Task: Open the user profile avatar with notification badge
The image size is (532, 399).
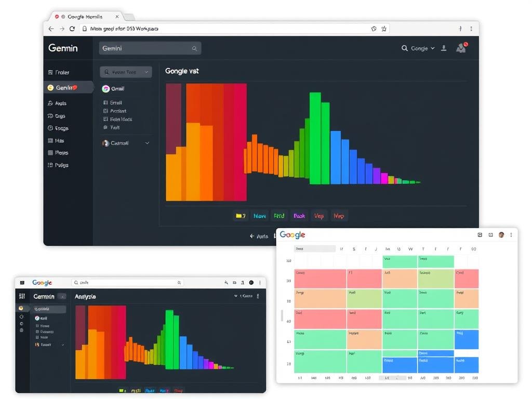Action: [x=461, y=48]
